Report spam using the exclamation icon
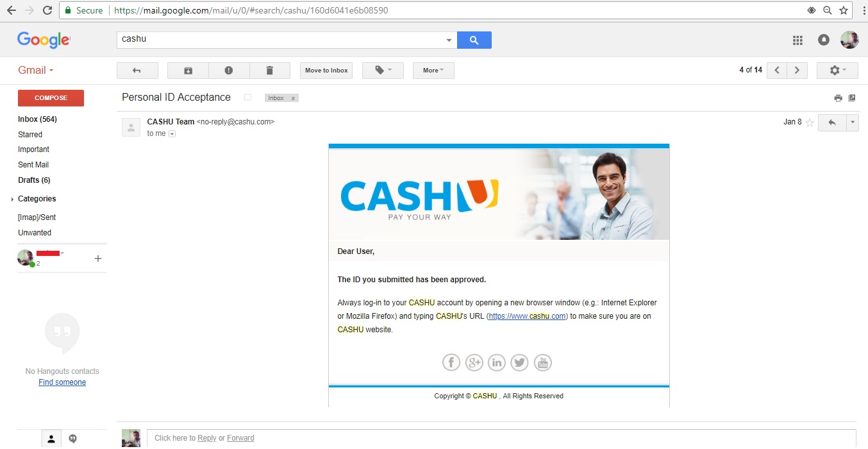 click(x=229, y=71)
